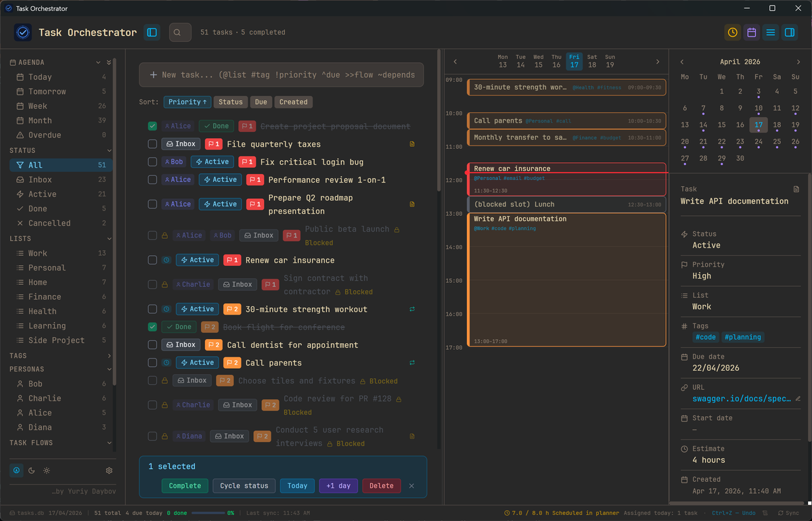
Task: Collapse the PERSONAS section
Action: [109, 369]
